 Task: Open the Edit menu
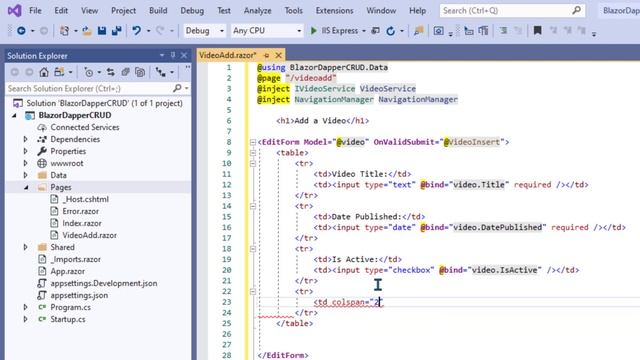61,11
